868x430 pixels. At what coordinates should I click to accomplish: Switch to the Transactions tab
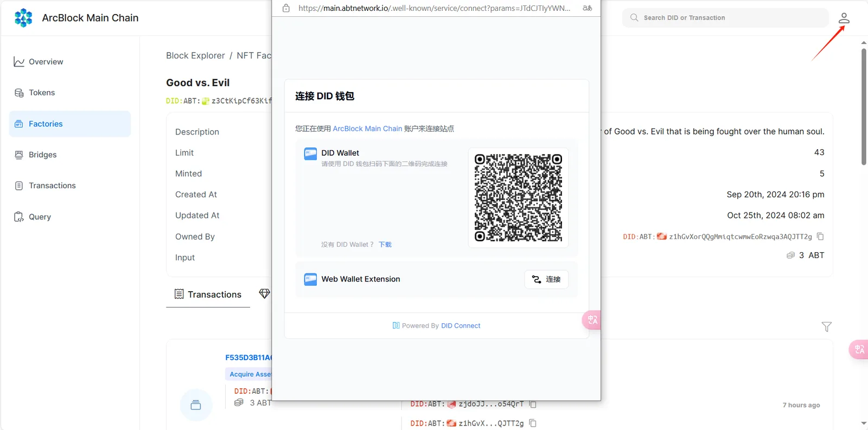pyautogui.click(x=208, y=294)
